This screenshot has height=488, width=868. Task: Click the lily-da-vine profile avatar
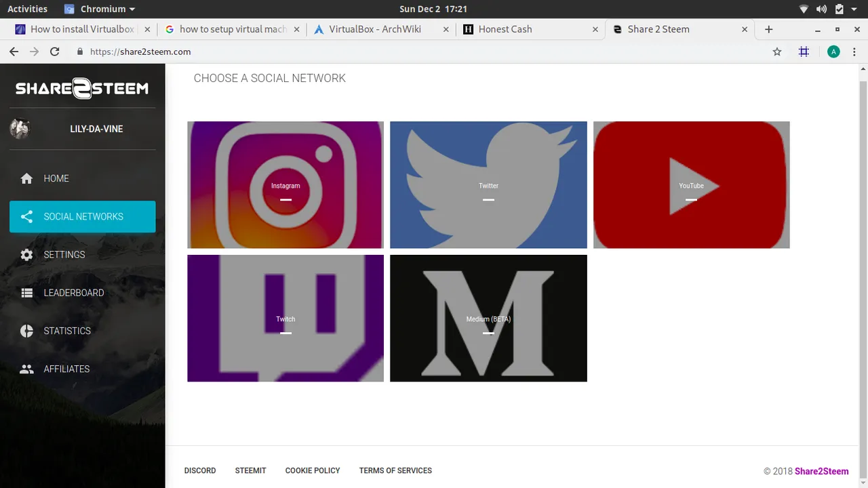click(x=20, y=129)
